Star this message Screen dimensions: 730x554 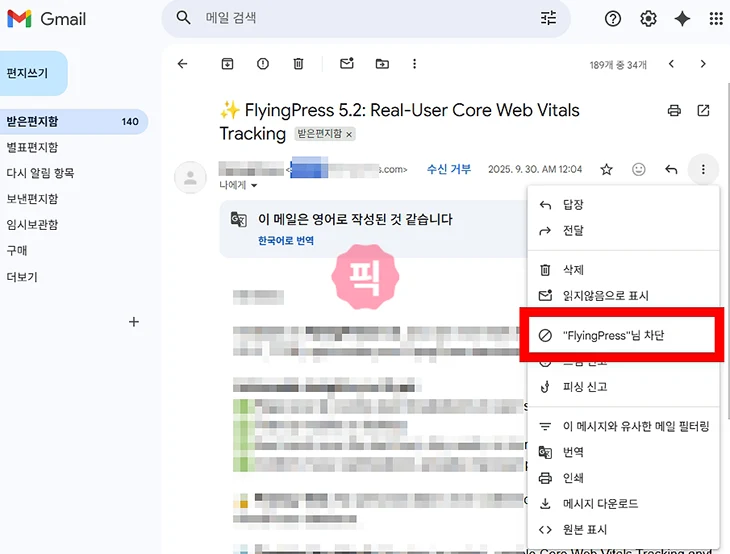click(x=606, y=169)
